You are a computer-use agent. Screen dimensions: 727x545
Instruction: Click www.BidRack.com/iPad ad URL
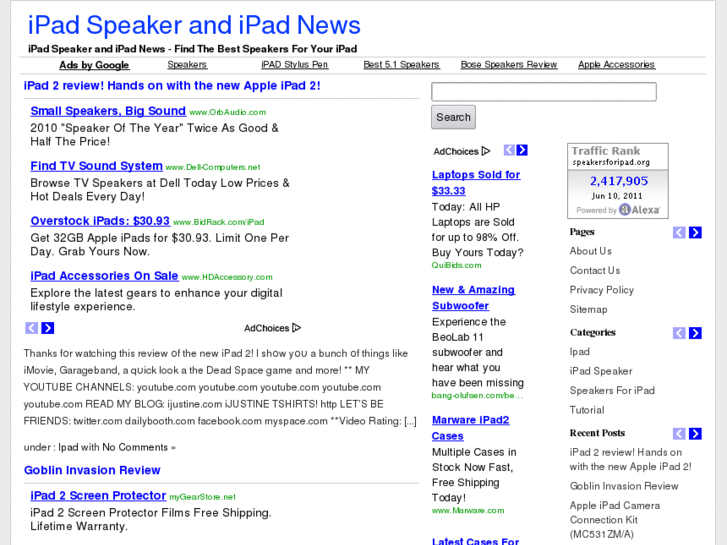tap(219, 222)
